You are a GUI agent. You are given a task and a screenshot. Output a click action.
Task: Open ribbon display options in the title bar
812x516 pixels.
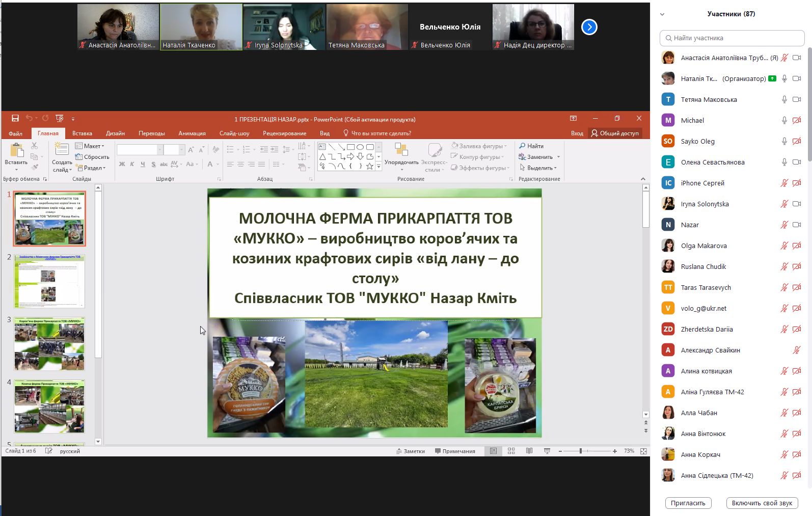tap(573, 118)
